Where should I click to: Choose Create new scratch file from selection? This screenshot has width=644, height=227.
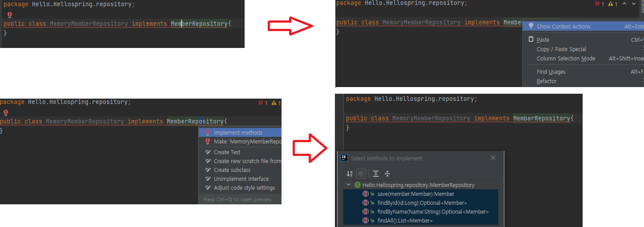240,161
